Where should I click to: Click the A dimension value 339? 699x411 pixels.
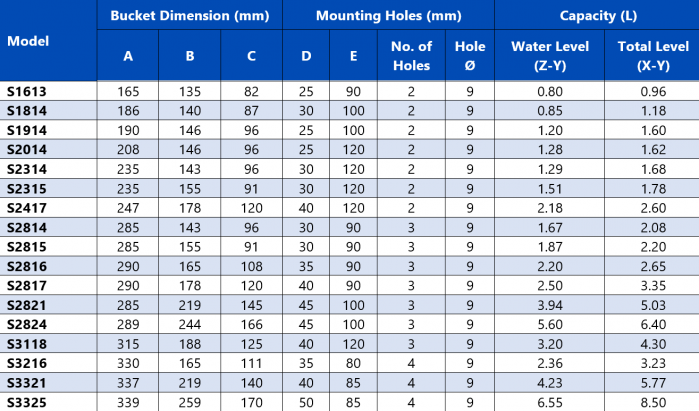click(128, 403)
